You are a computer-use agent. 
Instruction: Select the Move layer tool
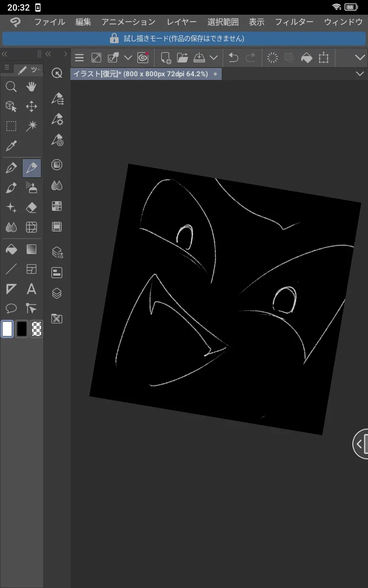31,107
